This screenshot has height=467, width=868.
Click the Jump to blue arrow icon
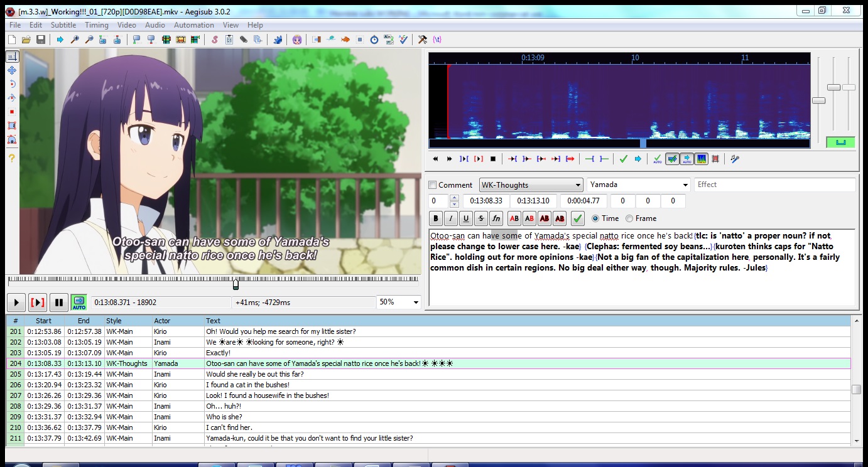(x=60, y=40)
